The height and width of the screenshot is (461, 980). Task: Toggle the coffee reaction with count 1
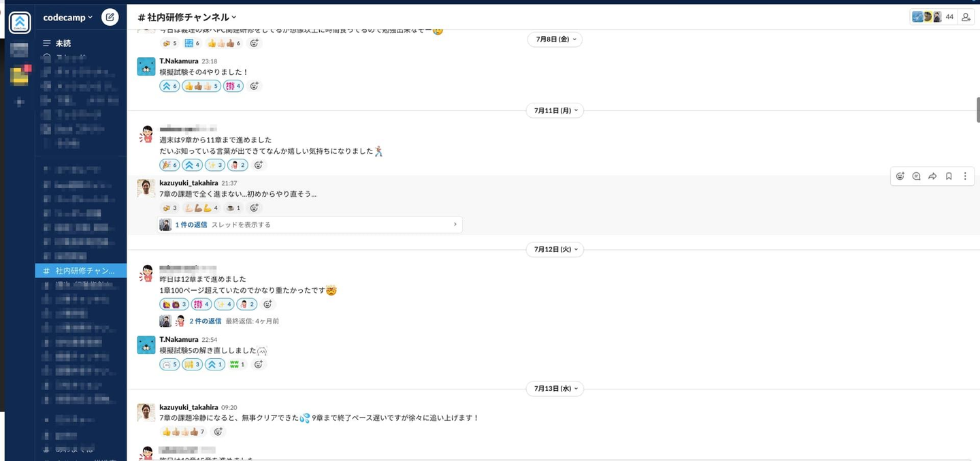click(x=233, y=208)
